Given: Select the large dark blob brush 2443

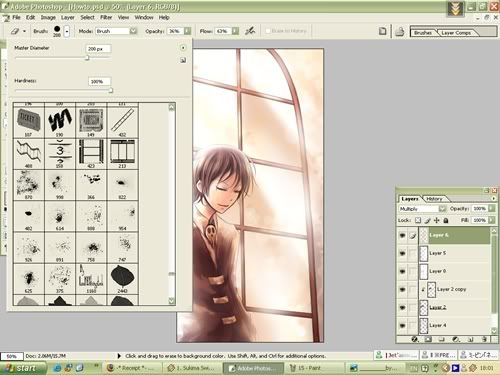Looking at the screenshot, I should click(x=122, y=279).
